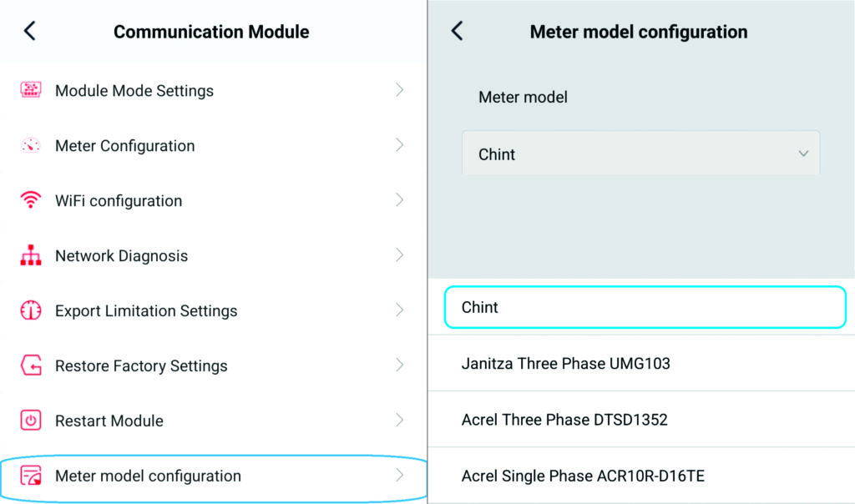The height and width of the screenshot is (504, 855).
Task: Click the Export Limitation Settings icon
Action: point(31,310)
